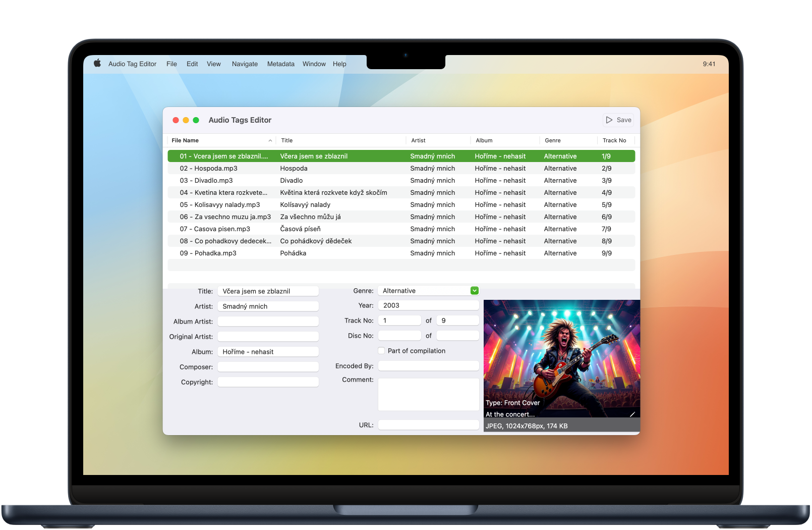This screenshot has height=530, width=812.
Task: Click inside the Comment text box
Action: coord(428,394)
